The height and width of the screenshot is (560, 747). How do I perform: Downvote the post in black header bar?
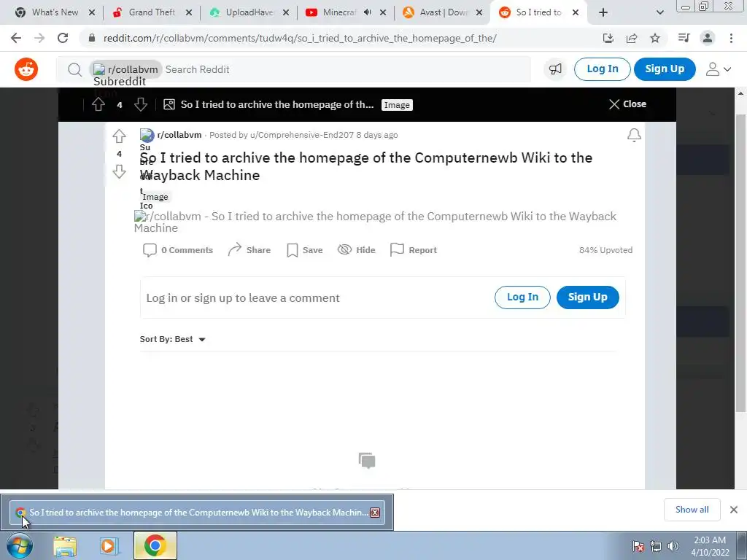click(x=141, y=104)
